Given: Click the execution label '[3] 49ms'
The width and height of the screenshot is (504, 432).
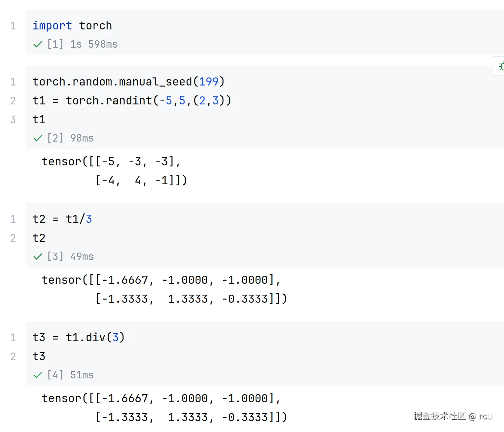Looking at the screenshot, I should click(x=70, y=257).
